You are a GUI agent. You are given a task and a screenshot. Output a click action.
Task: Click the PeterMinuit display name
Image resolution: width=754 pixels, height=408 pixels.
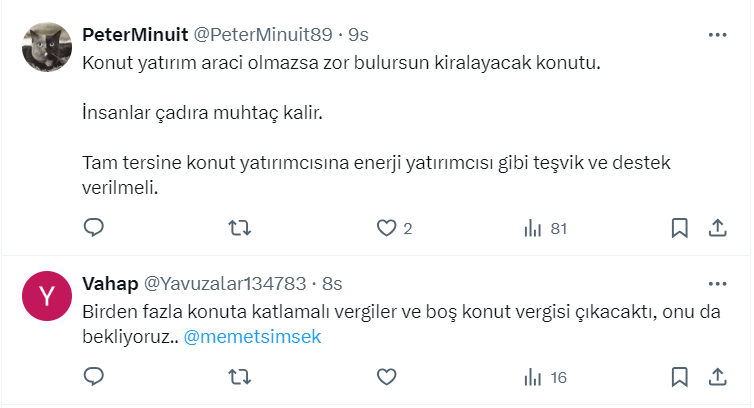(x=133, y=35)
